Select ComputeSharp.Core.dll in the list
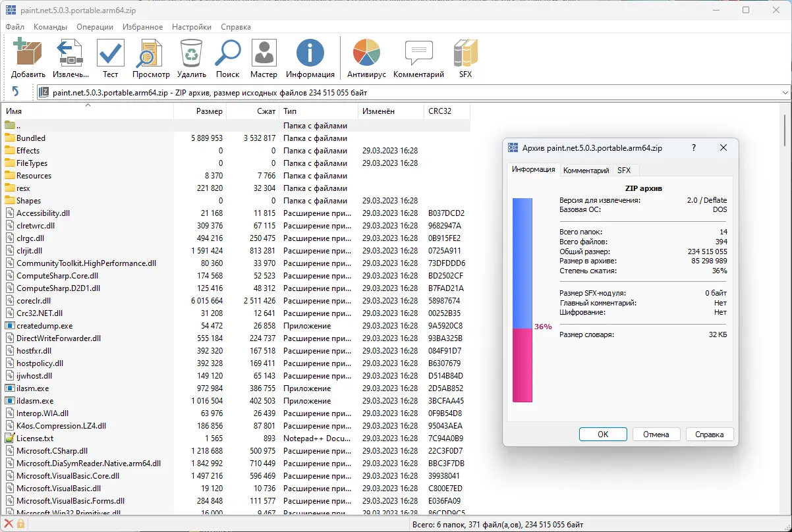Screen dimensions: 792x532 [237, 275]
